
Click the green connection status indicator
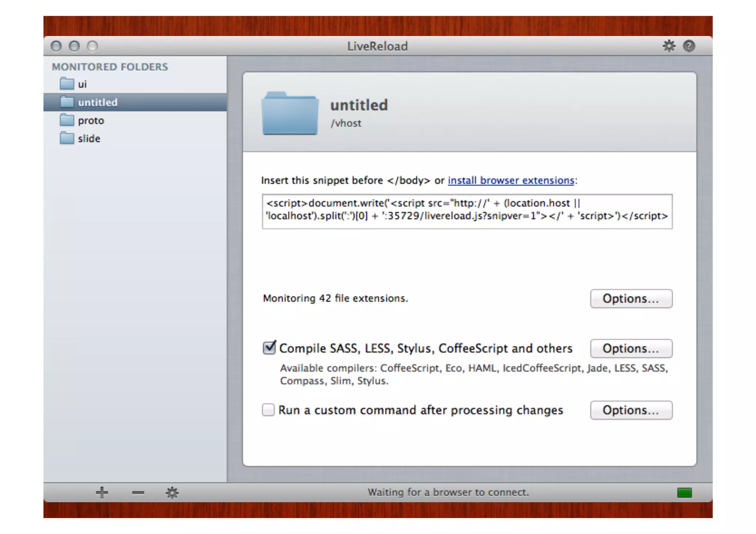(x=684, y=493)
